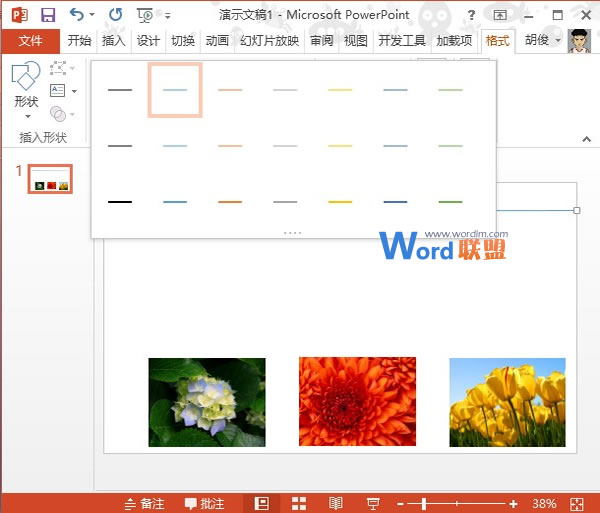The width and height of the screenshot is (600, 513).
Task: Start Slide Show from status bar
Action: pyautogui.click(x=373, y=503)
